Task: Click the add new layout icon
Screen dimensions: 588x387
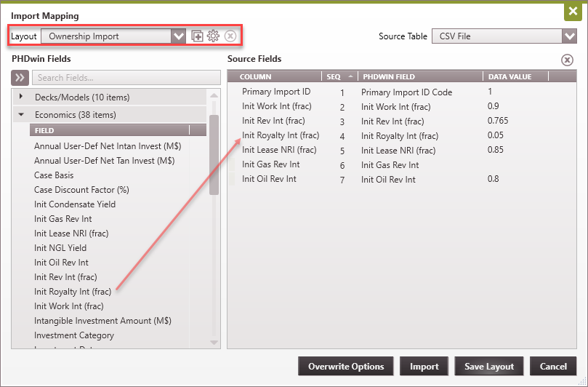Action: pos(197,36)
